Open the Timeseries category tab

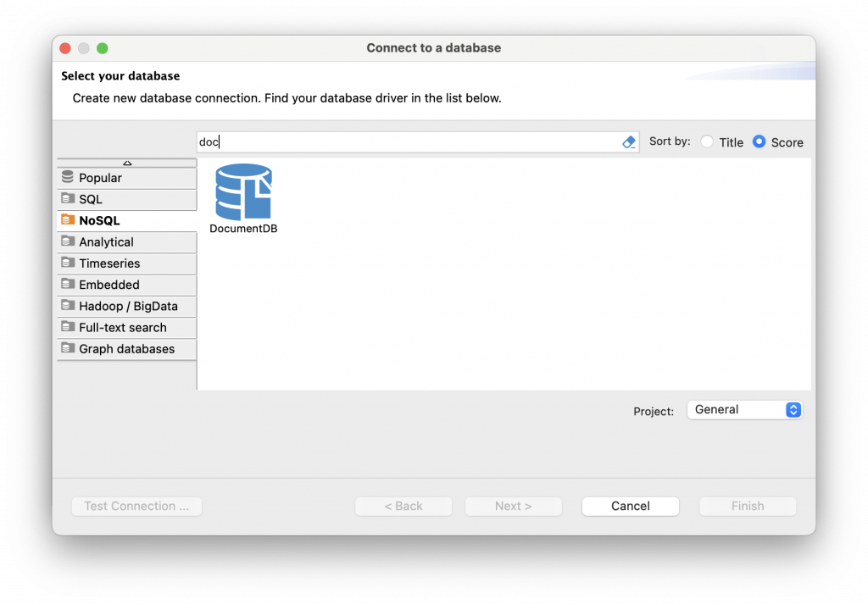click(127, 263)
